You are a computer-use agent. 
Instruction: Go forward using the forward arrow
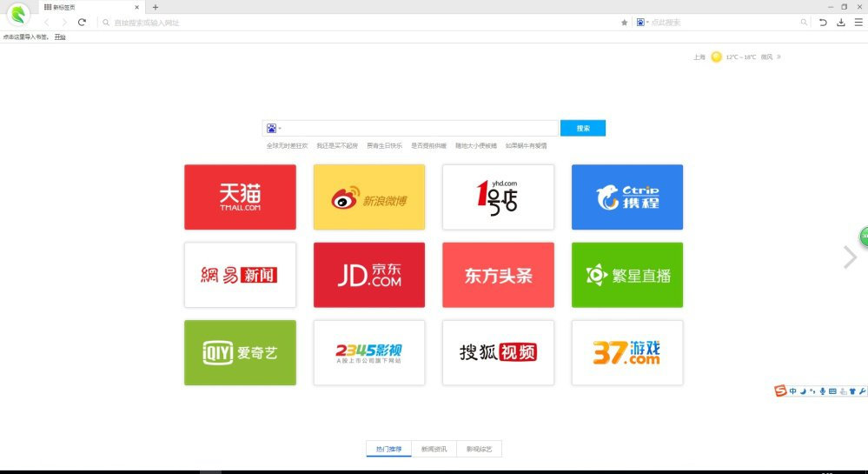(x=64, y=22)
